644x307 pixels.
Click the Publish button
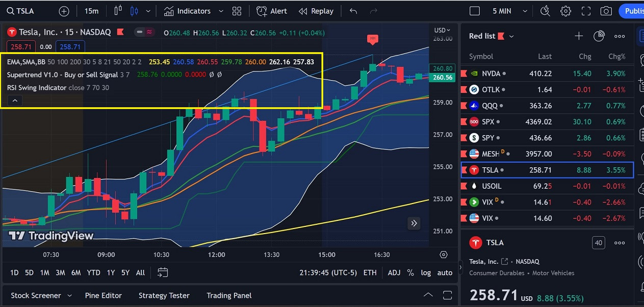(x=632, y=11)
